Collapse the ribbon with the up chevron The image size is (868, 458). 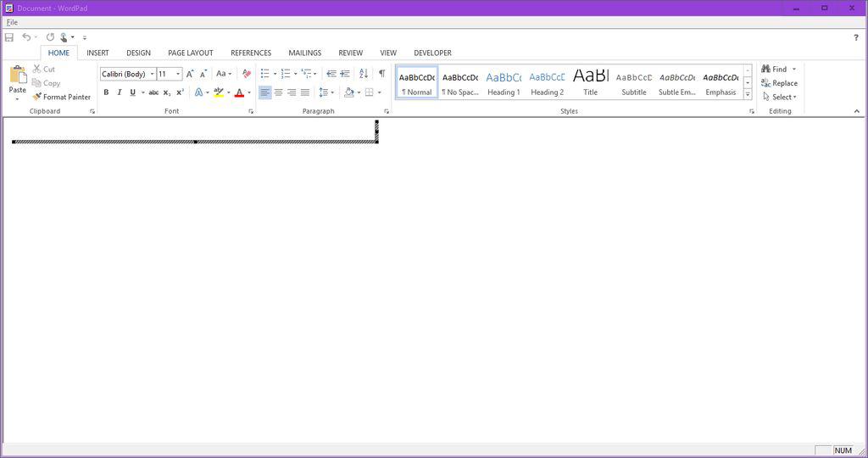[x=856, y=111]
